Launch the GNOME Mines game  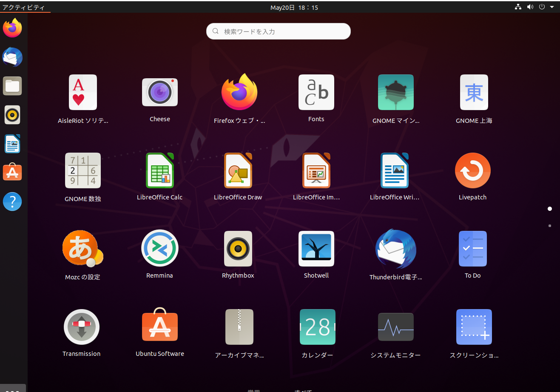point(396,92)
